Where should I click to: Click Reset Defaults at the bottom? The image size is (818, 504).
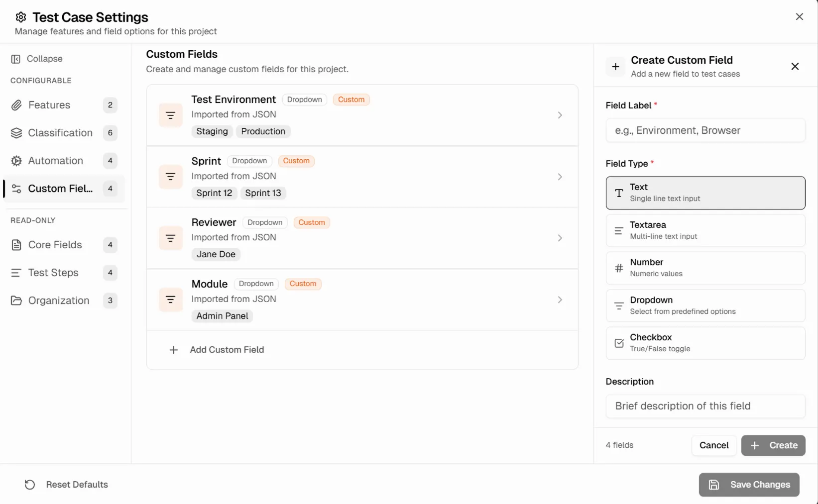pos(77,484)
